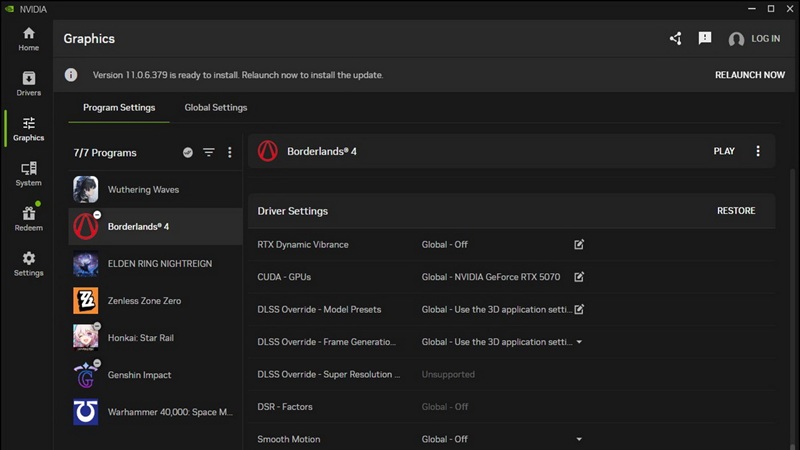This screenshot has width=800, height=450.
Task: Go to the Drivers section
Action: (x=28, y=84)
